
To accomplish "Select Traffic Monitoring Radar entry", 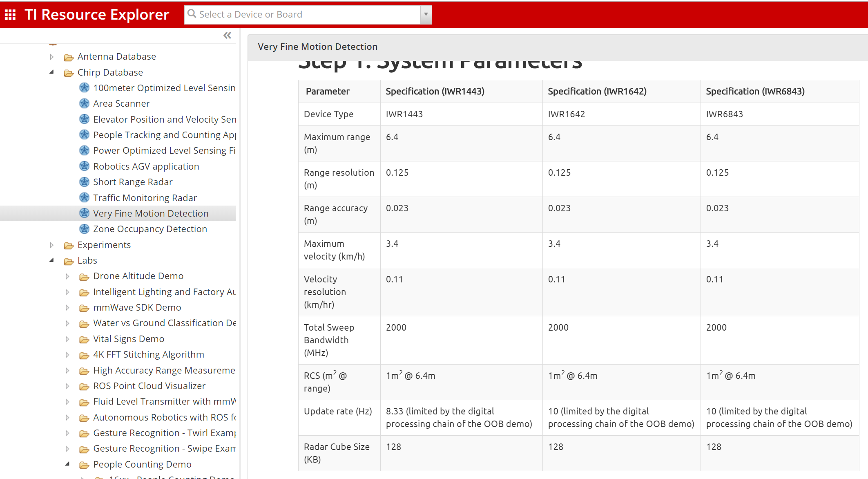I will point(145,198).
